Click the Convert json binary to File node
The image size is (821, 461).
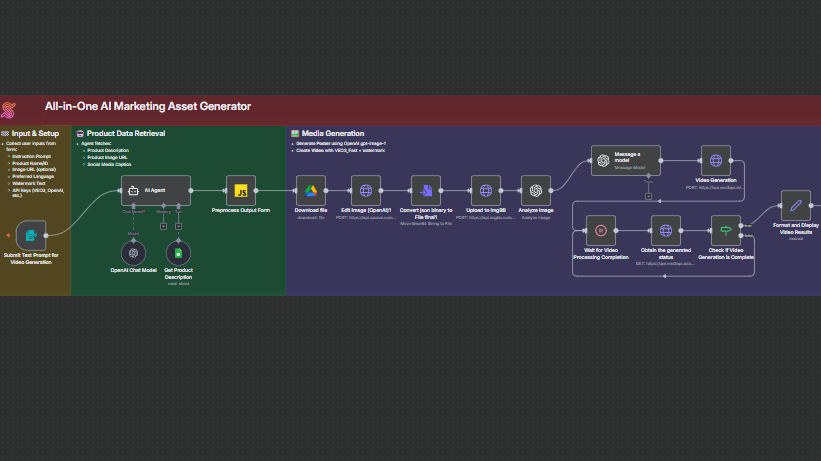click(426, 190)
